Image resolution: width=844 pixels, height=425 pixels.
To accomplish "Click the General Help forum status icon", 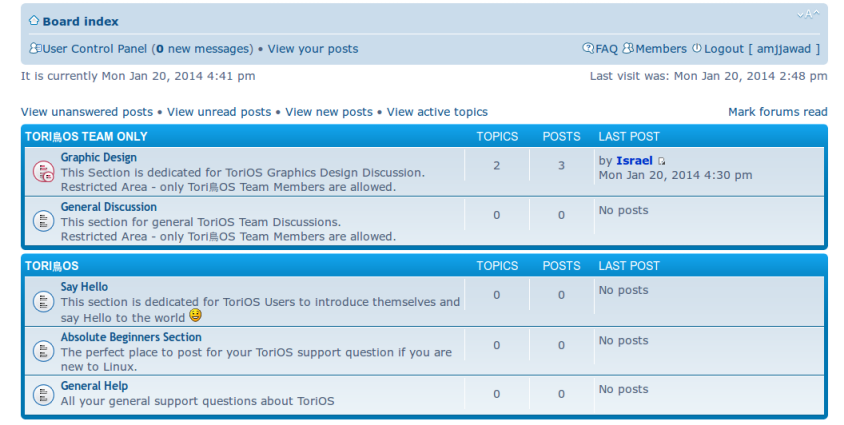I will point(43,394).
